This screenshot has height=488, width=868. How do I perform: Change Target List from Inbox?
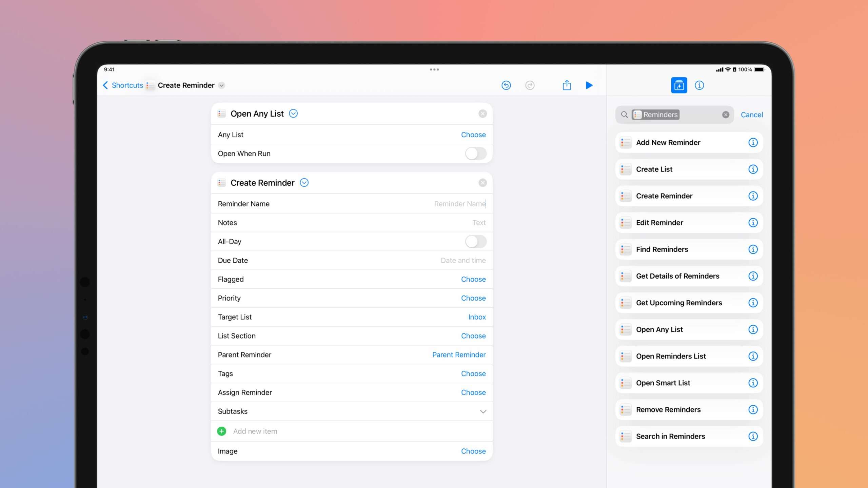point(477,317)
